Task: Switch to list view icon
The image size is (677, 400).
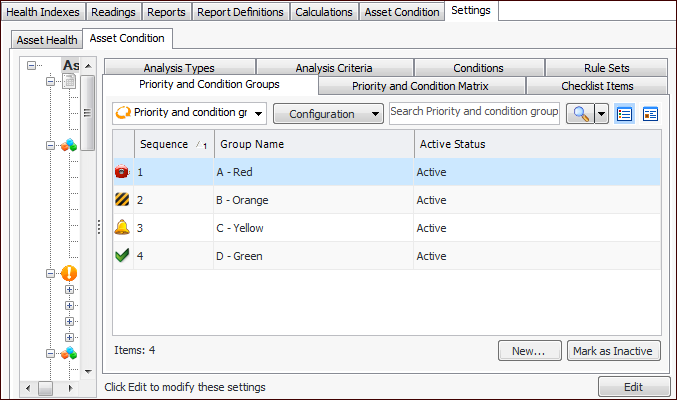Action: 624,114
